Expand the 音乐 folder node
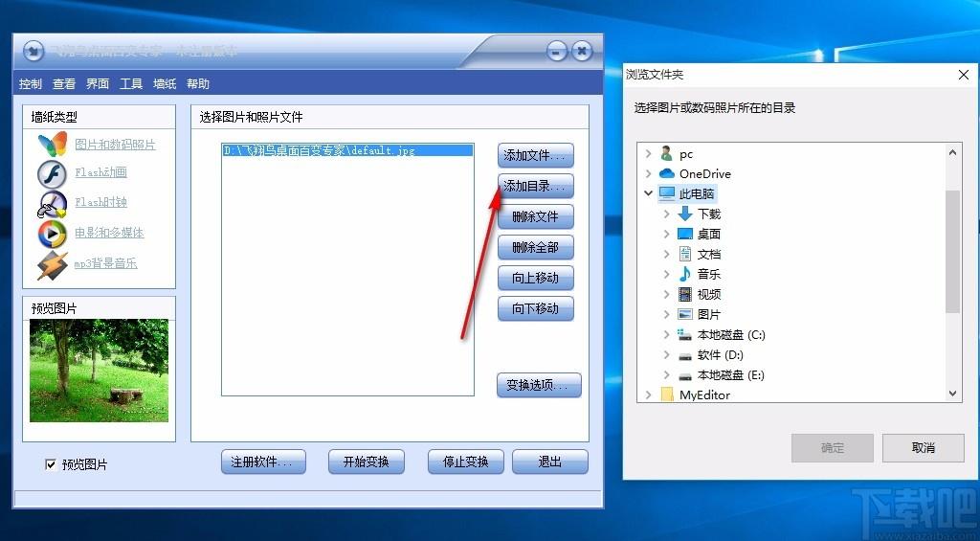The width and height of the screenshot is (980, 541). [666, 274]
